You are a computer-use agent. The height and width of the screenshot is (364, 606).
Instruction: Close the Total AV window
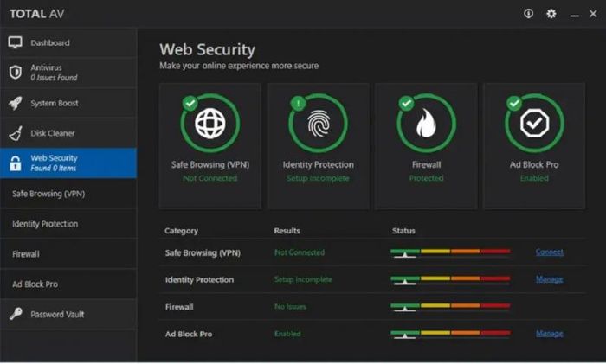tap(593, 14)
